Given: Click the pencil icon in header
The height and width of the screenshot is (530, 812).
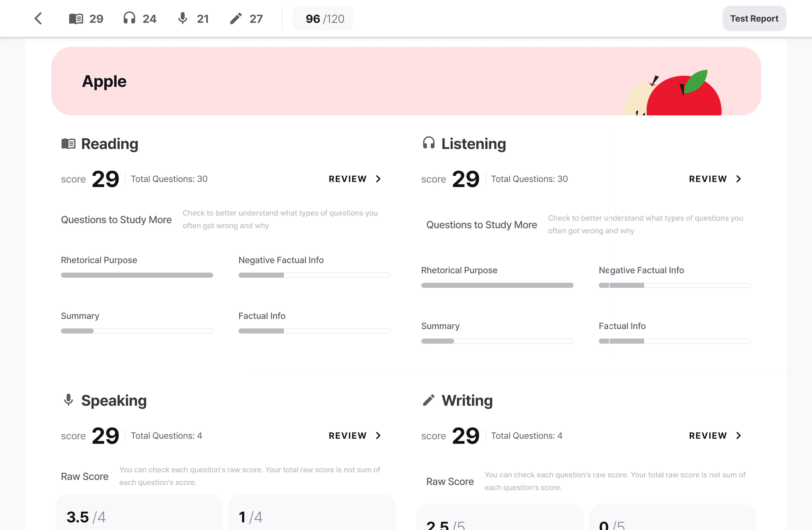Looking at the screenshot, I should [236, 18].
